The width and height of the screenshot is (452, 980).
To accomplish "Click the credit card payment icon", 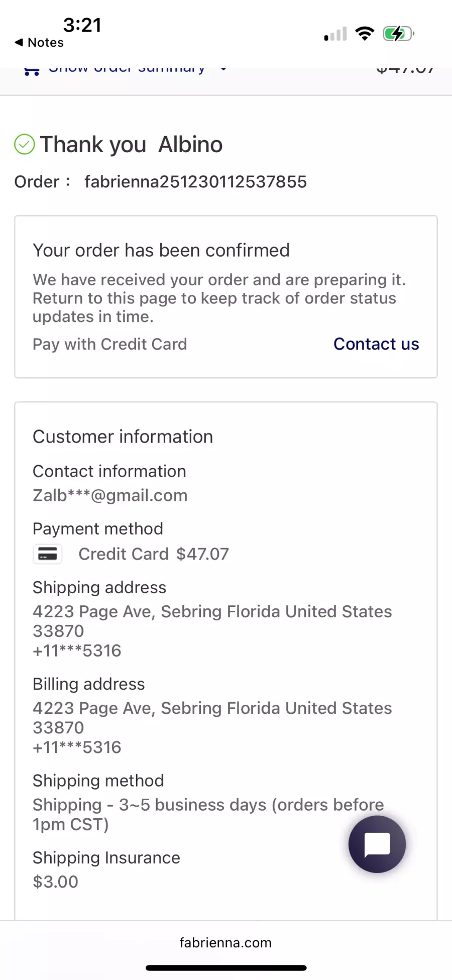I will click(x=48, y=554).
